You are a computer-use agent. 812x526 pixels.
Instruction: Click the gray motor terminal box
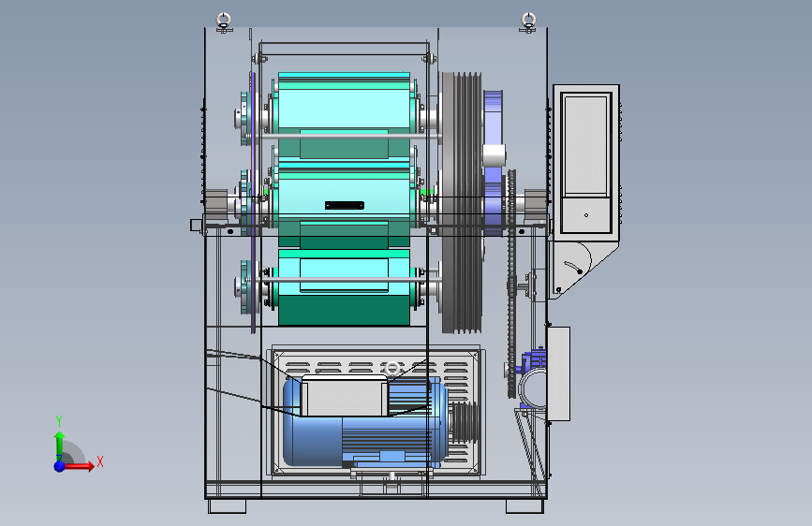(345, 396)
